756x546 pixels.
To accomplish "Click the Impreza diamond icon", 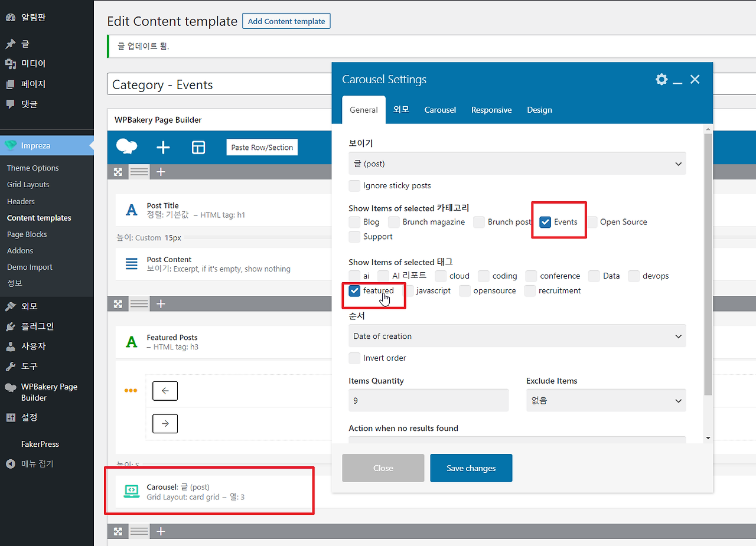I will 11,145.
